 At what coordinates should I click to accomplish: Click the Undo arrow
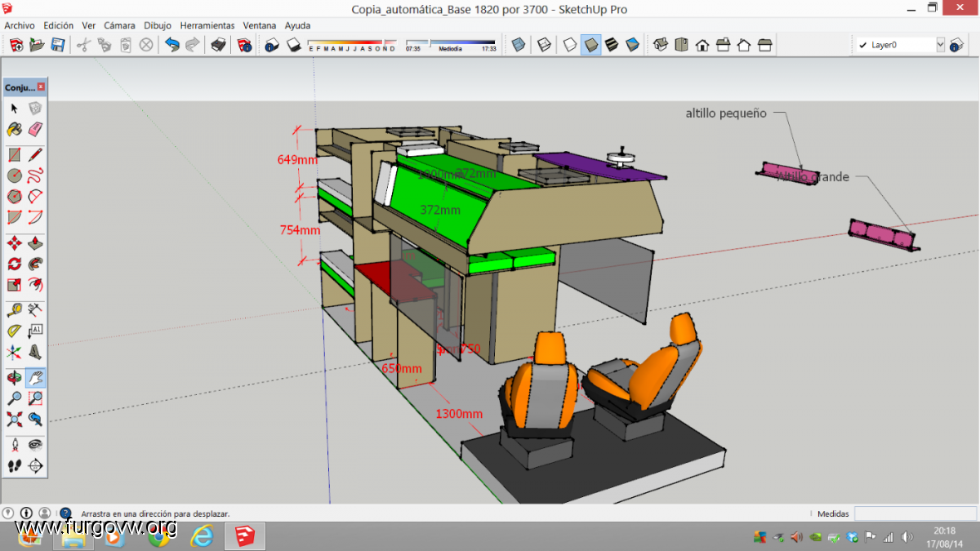coord(171,45)
